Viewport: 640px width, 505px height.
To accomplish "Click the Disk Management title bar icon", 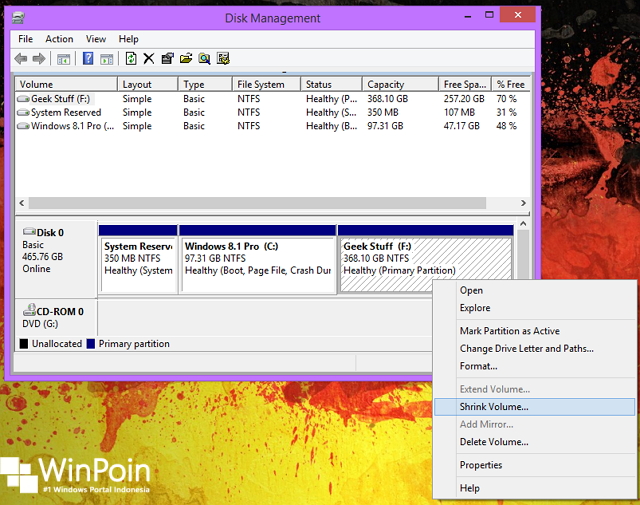I will point(18,18).
